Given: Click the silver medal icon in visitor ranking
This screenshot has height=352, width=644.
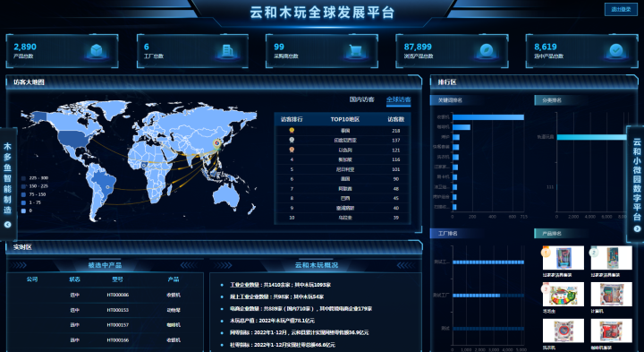Looking at the screenshot, I should coord(292,140).
